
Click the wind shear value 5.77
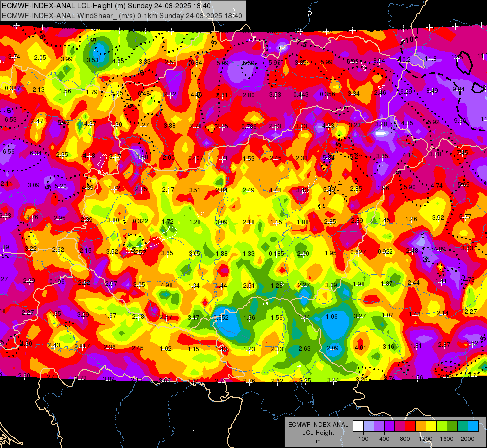tap(465, 216)
